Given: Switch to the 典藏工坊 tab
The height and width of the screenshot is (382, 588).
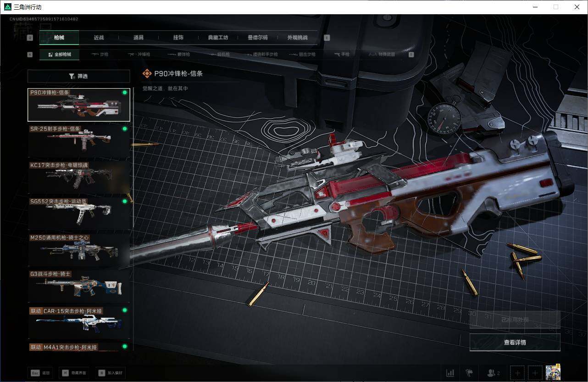Looking at the screenshot, I should point(218,38).
